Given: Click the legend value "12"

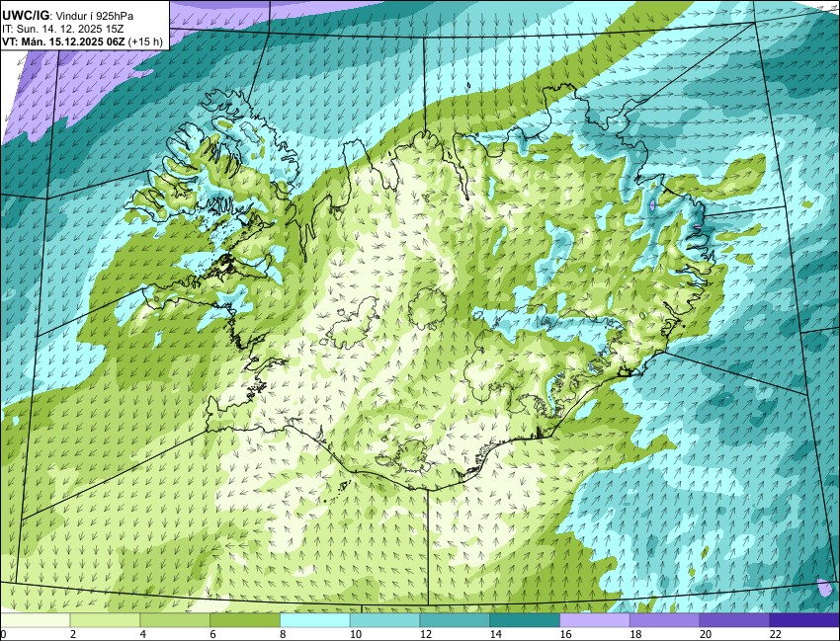Looking at the screenshot, I should pyautogui.click(x=426, y=634).
